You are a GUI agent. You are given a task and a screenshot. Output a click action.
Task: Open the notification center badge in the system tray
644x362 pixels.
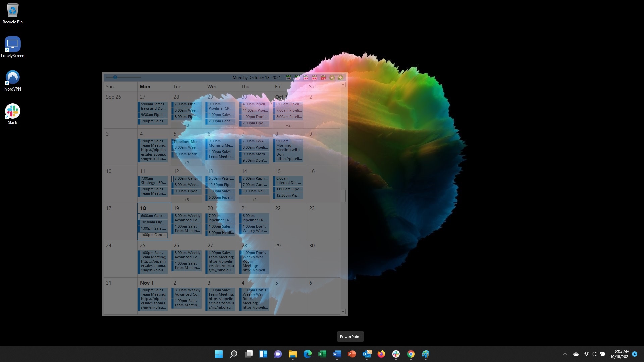pos(634,354)
